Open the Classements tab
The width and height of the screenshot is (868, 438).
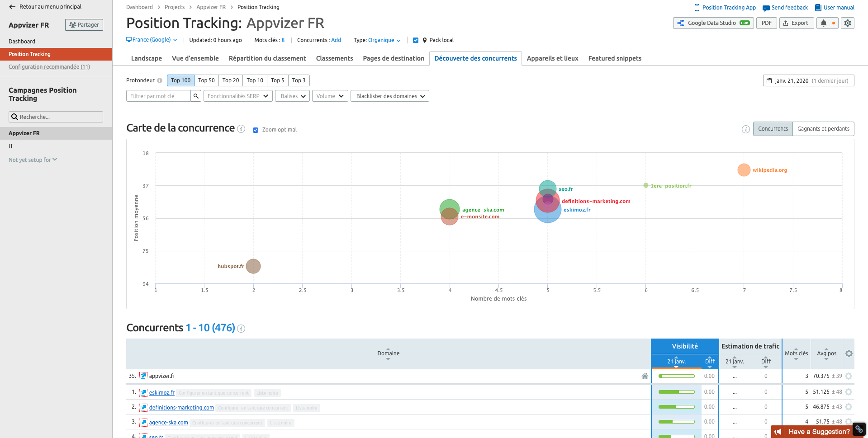pos(334,58)
